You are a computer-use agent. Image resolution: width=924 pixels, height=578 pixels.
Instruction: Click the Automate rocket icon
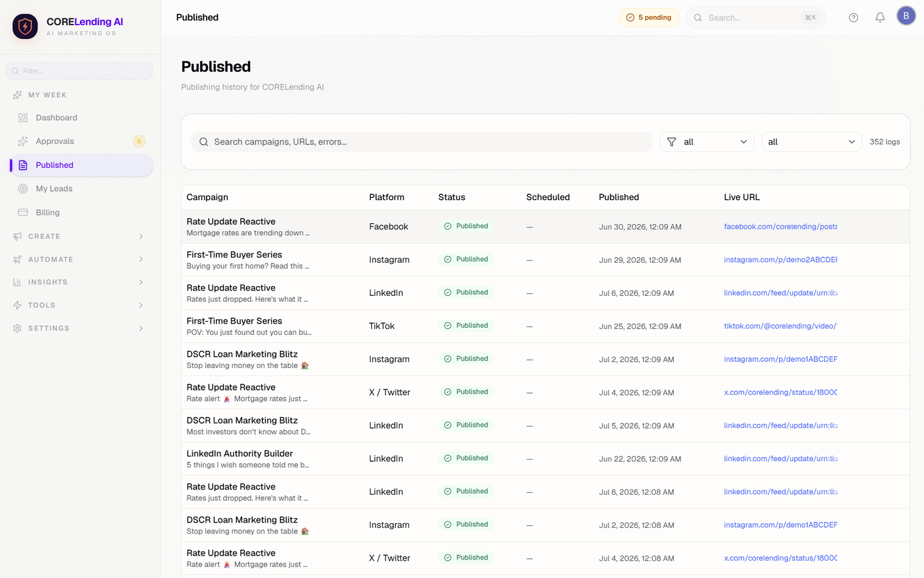click(17, 260)
